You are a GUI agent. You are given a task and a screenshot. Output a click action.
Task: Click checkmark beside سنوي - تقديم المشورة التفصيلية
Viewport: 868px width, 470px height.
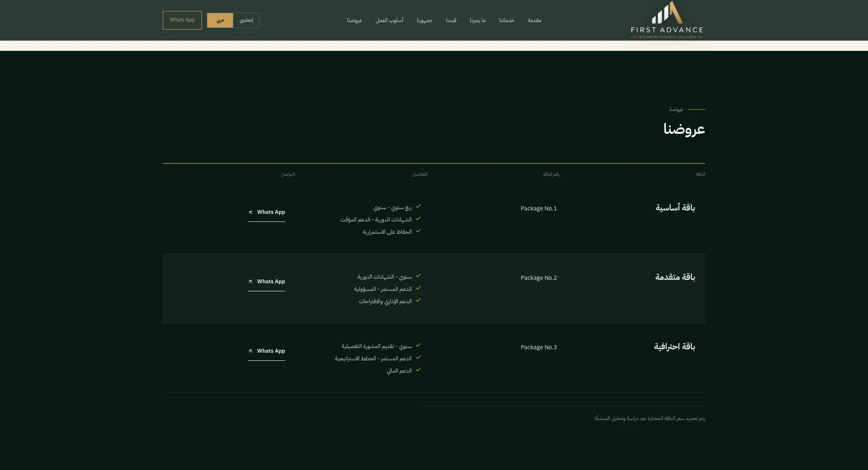coord(418,346)
